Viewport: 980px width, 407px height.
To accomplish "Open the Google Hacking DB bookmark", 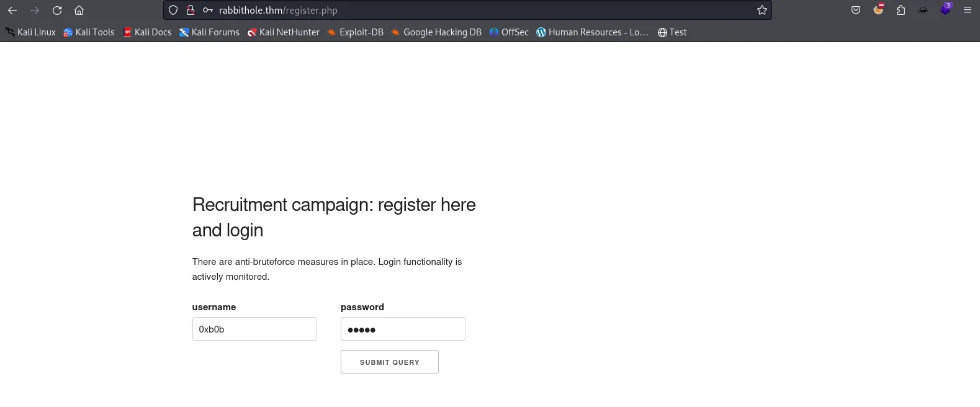I will click(x=436, y=32).
